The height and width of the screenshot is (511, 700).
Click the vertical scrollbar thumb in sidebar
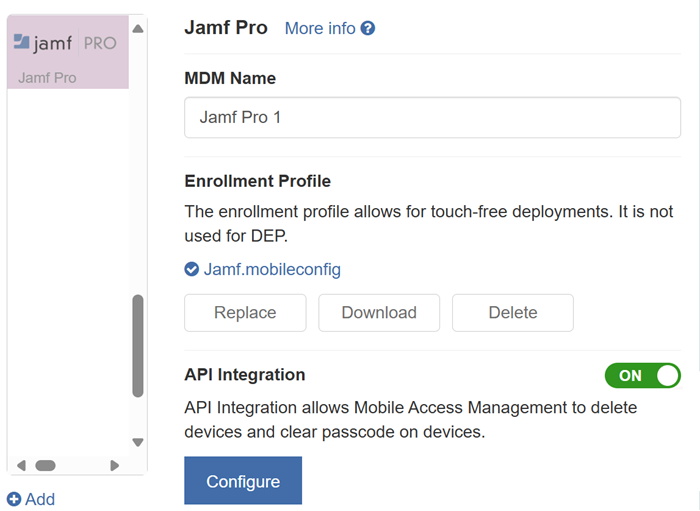tap(138, 346)
